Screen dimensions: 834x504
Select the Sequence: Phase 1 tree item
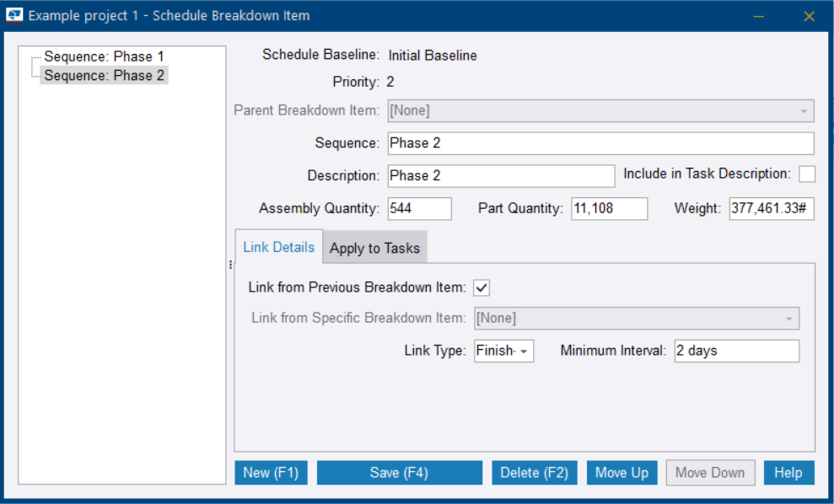coord(104,56)
